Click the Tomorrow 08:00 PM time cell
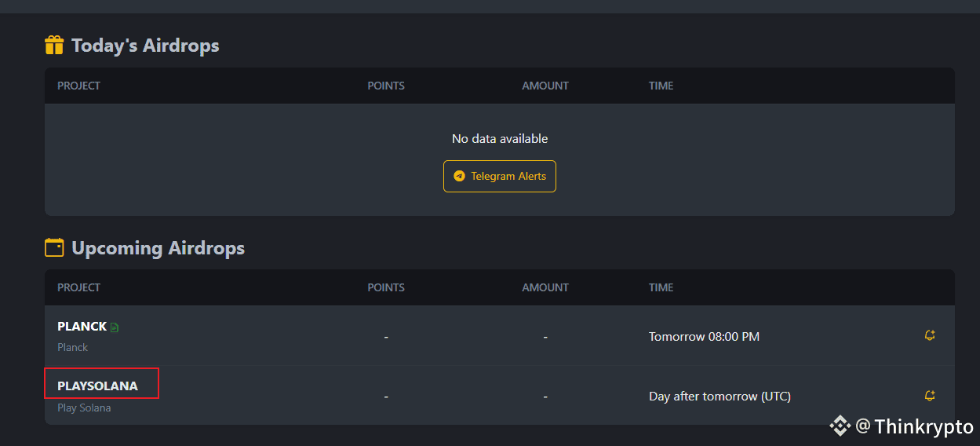This screenshot has height=446, width=980. [704, 337]
